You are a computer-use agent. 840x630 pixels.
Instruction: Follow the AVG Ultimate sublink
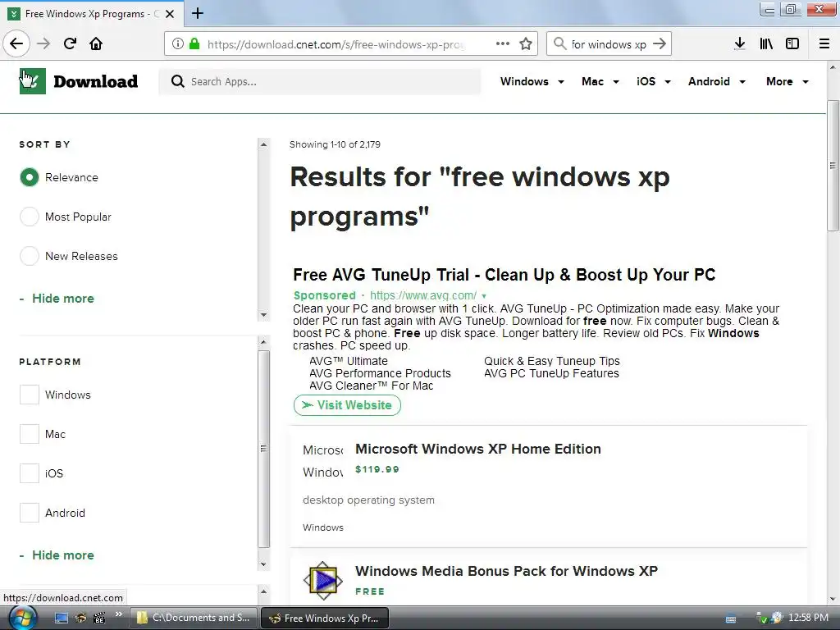pos(348,361)
